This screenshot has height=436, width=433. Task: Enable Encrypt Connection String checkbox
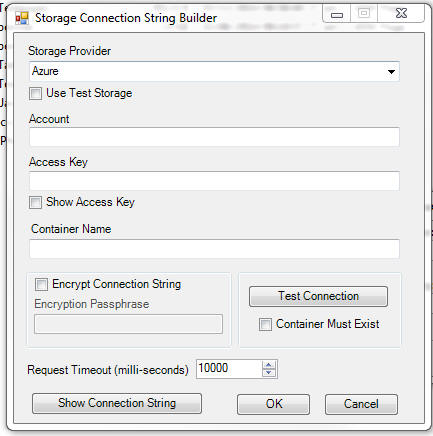(x=41, y=284)
